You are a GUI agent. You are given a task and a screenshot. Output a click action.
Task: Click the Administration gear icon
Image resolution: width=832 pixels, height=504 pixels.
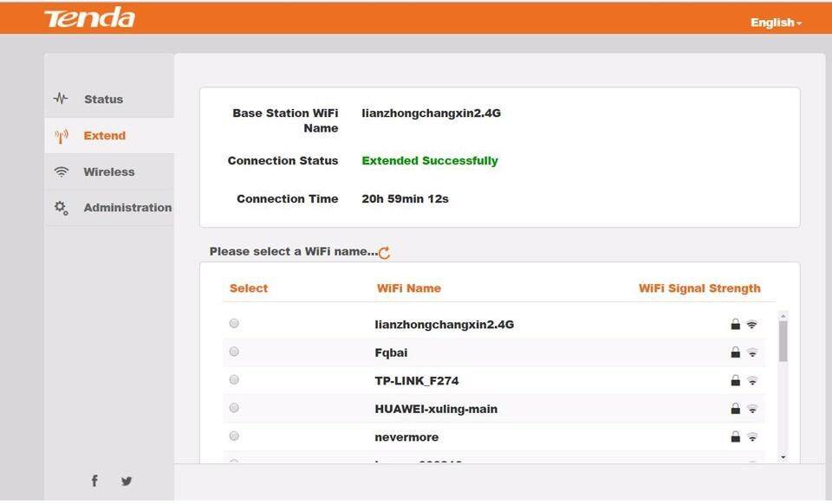tap(61, 207)
